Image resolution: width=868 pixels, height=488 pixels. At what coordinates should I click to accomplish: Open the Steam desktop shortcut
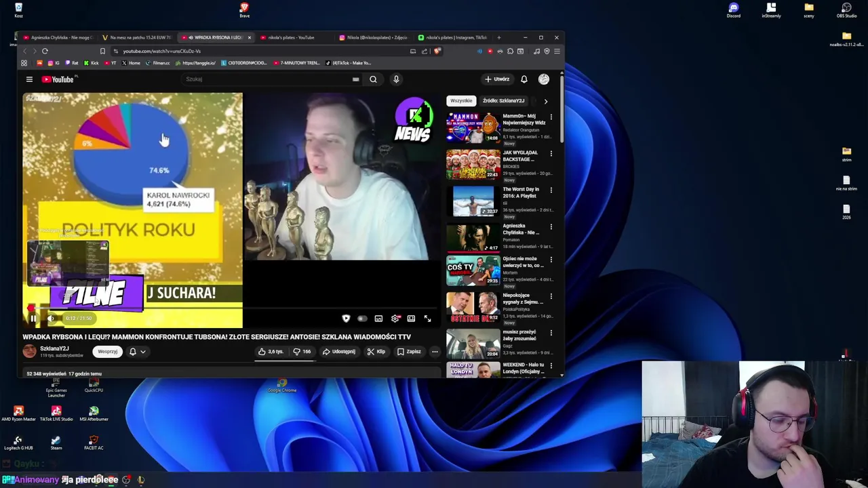pos(56,443)
